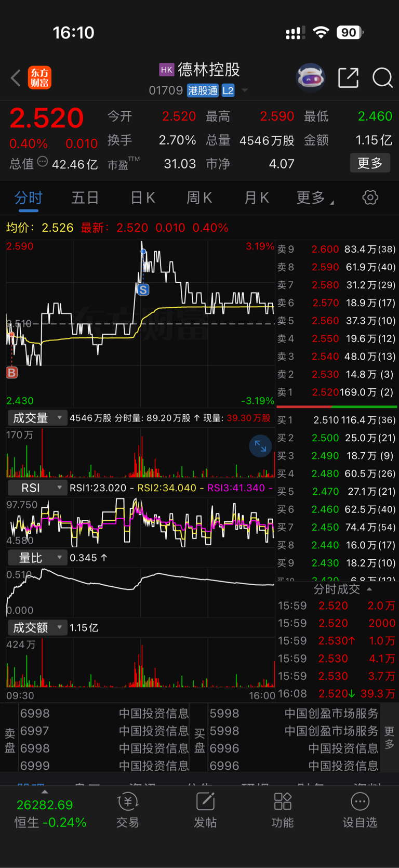Tap the intraday price chart
Image resolution: width=399 pixels, height=868 pixels.
coord(140,323)
